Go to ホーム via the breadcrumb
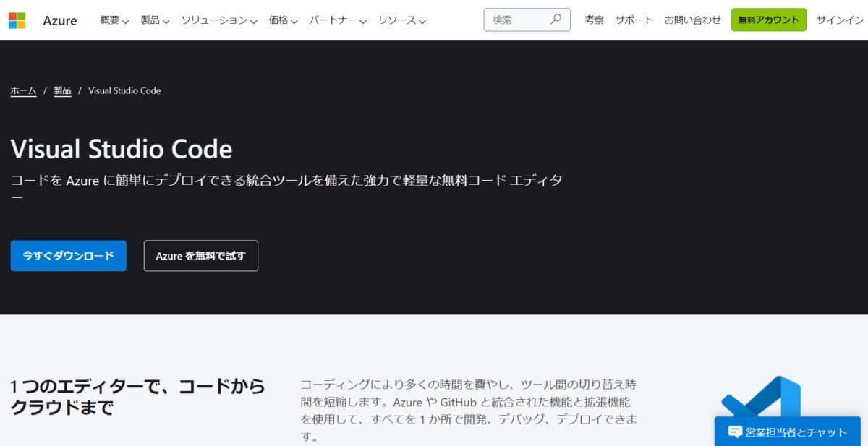Screen dimensions: 868x446 click(x=23, y=90)
